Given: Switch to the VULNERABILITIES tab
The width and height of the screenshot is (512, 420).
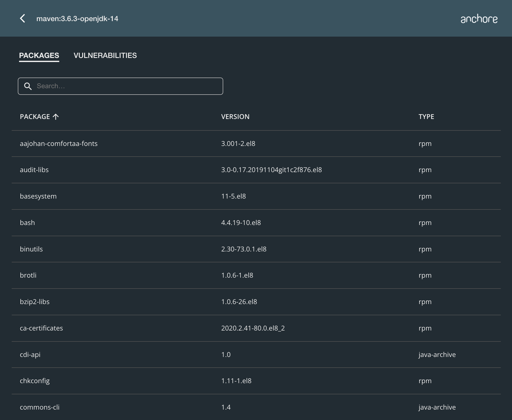Looking at the screenshot, I should [x=105, y=55].
